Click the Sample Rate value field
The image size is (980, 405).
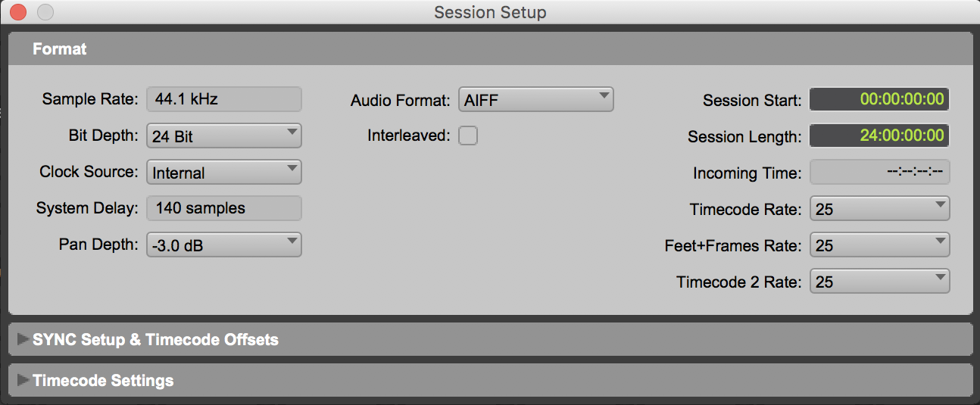(x=224, y=99)
